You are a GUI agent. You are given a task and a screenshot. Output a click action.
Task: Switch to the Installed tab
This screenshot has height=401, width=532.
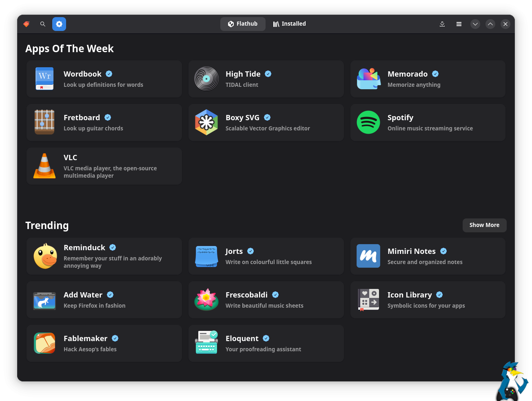(290, 24)
